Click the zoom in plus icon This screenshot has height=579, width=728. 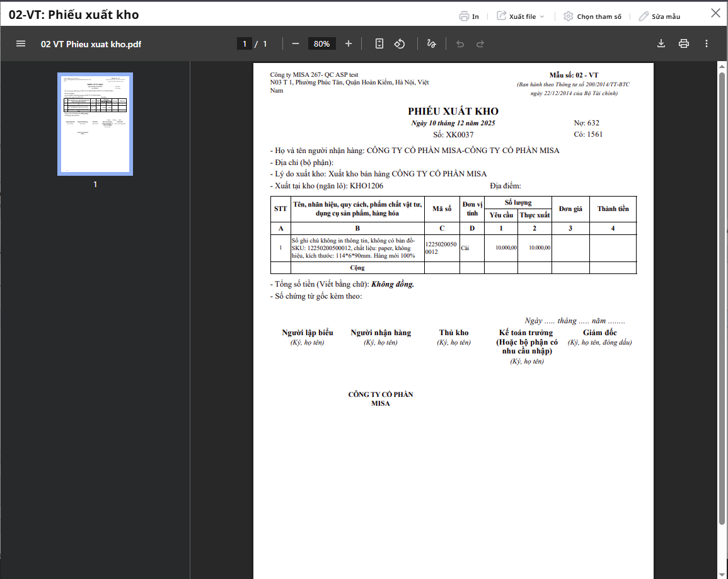pyautogui.click(x=349, y=43)
